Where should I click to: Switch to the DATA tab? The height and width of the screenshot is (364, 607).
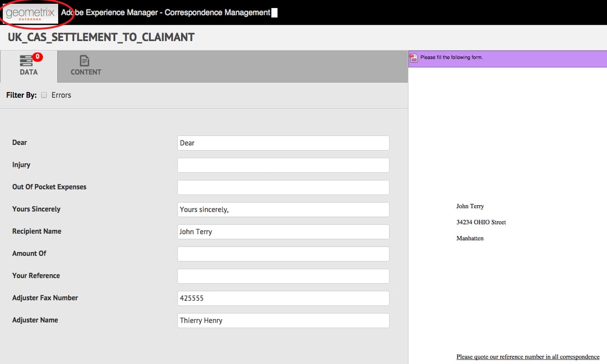point(29,66)
